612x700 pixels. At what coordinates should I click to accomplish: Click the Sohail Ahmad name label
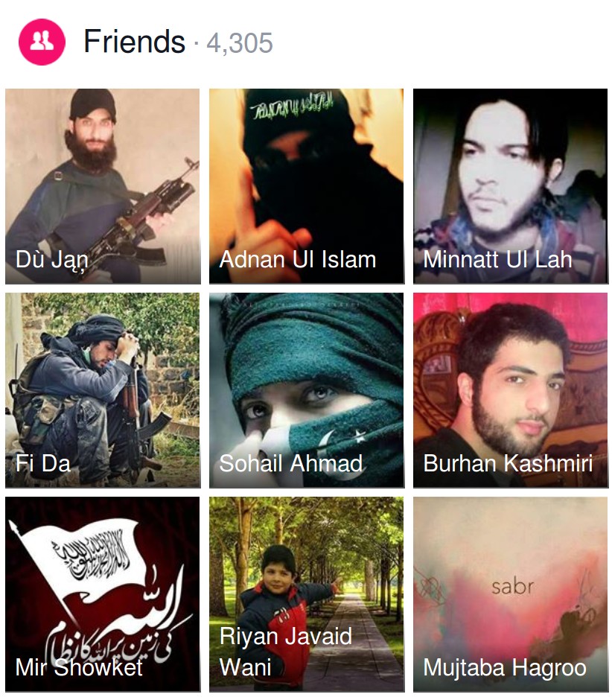(x=291, y=463)
